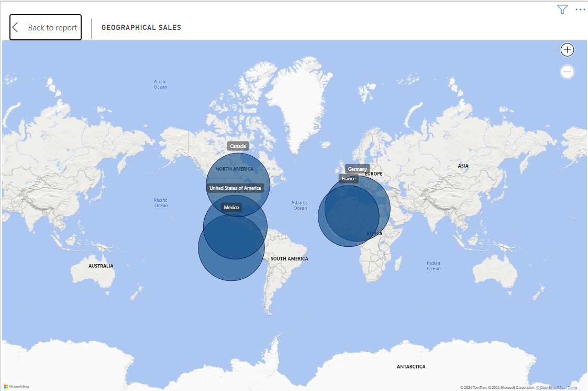The image size is (588, 391).
Task: Click the AUSTRALIA map label
Action: [x=101, y=266]
